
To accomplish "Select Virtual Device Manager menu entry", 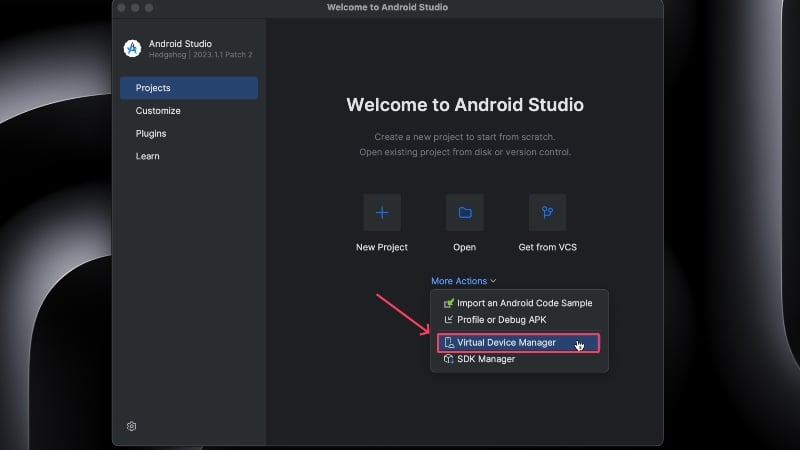I will (518, 343).
